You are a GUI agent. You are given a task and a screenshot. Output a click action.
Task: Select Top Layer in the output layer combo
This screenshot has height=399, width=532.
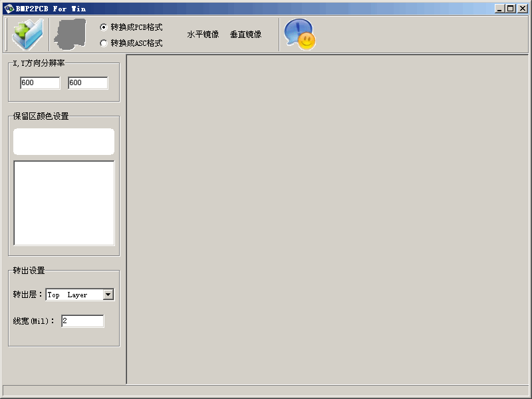[x=73, y=294]
